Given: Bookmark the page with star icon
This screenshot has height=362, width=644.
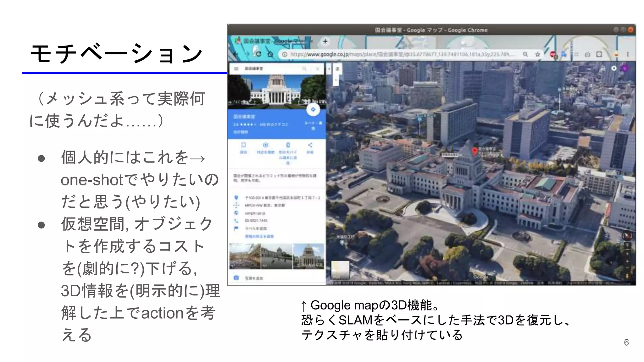Looking at the screenshot, I should [x=538, y=54].
